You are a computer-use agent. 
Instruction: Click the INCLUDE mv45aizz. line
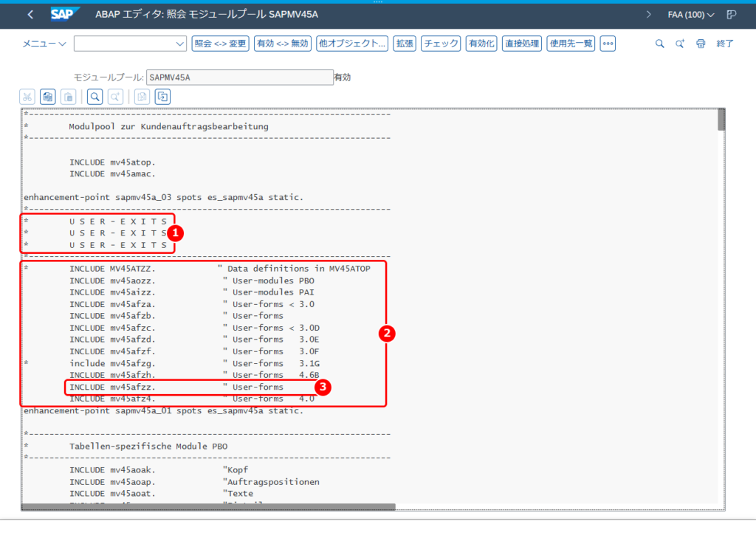(x=112, y=292)
